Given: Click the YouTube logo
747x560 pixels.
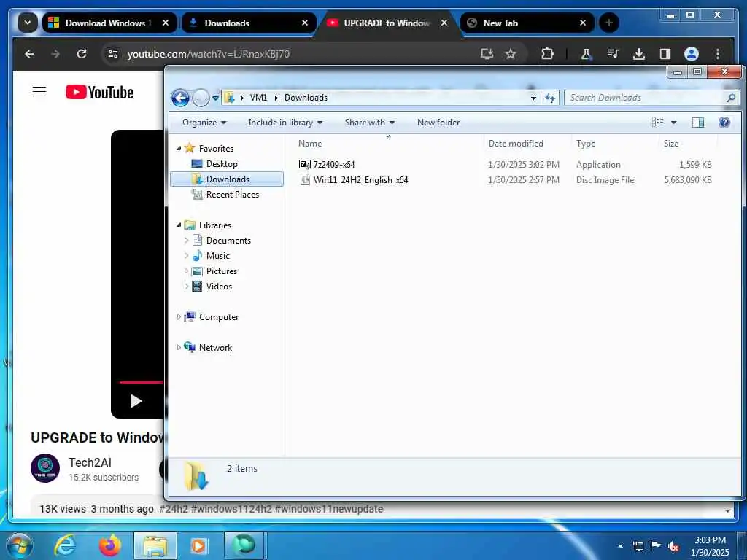Looking at the screenshot, I should 99,93.
